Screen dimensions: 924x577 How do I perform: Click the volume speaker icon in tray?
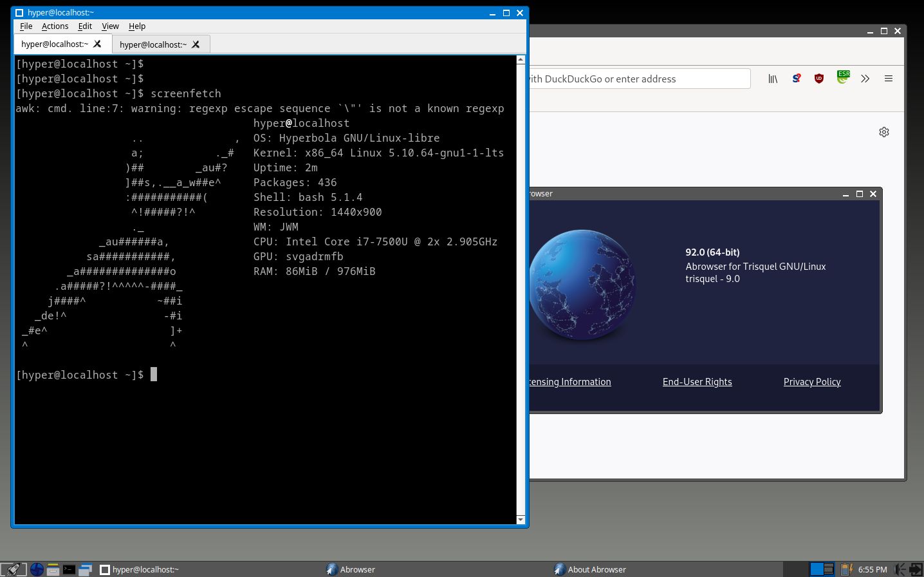900,569
